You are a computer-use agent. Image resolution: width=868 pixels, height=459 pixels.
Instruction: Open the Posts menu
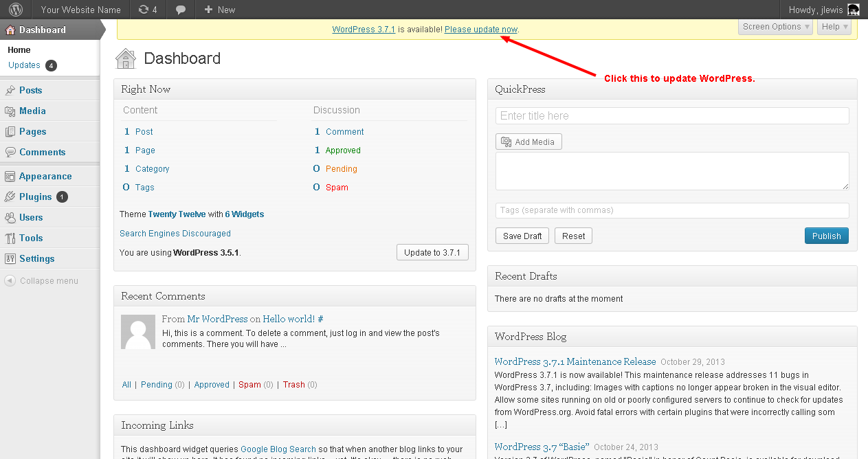(x=30, y=90)
